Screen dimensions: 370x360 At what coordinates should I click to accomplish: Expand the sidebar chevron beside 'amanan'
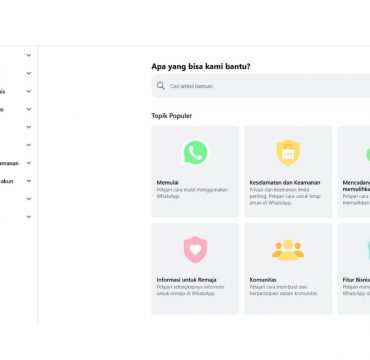[x=29, y=163]
